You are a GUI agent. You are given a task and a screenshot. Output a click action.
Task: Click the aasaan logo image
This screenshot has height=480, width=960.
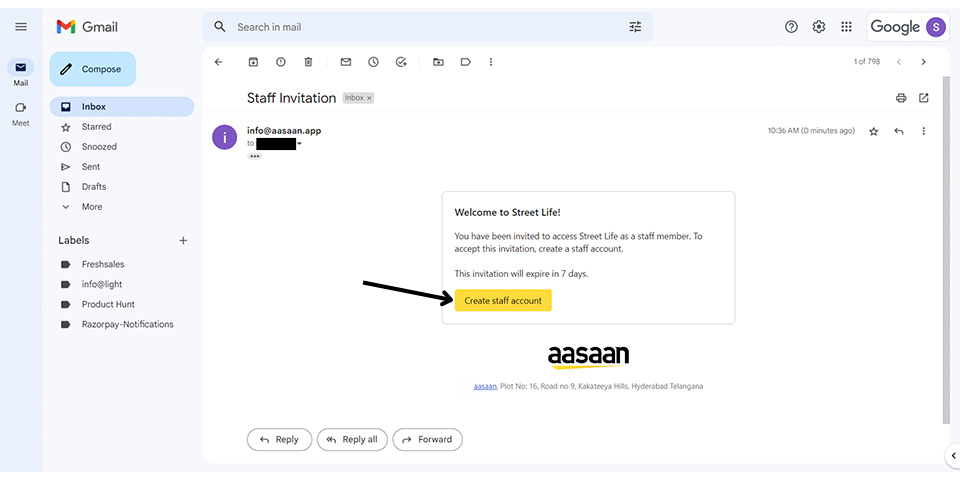(x=588, y=356)
